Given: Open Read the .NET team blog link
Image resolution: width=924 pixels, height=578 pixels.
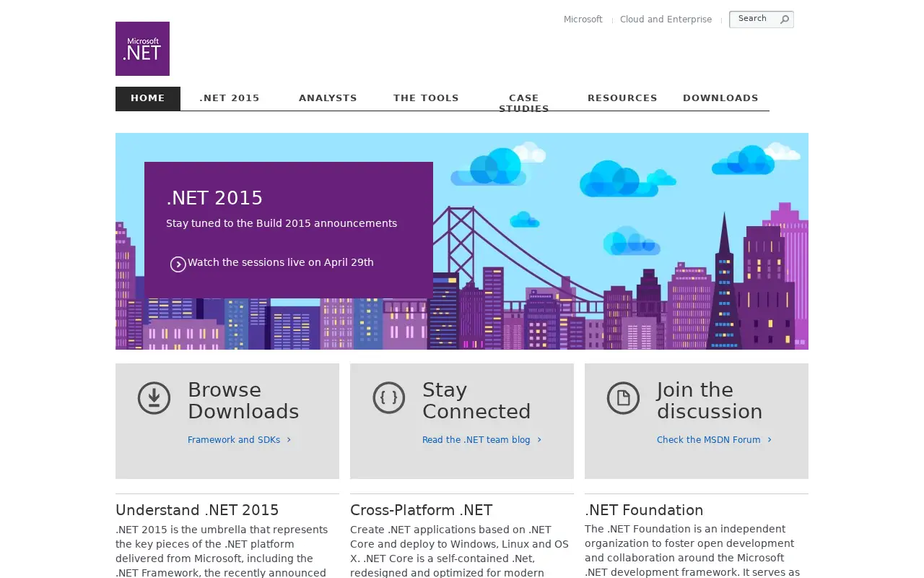Looking at the screenshot, I should (476, 439).
